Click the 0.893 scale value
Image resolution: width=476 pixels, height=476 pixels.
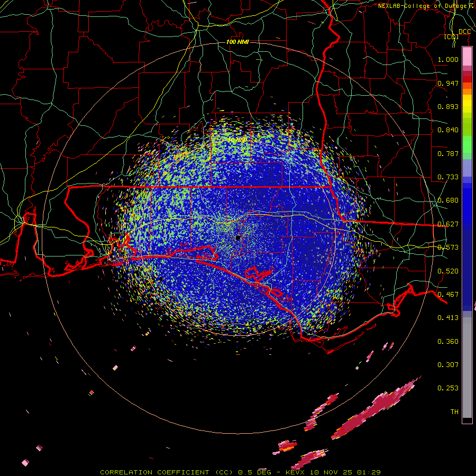click(448, 106)
